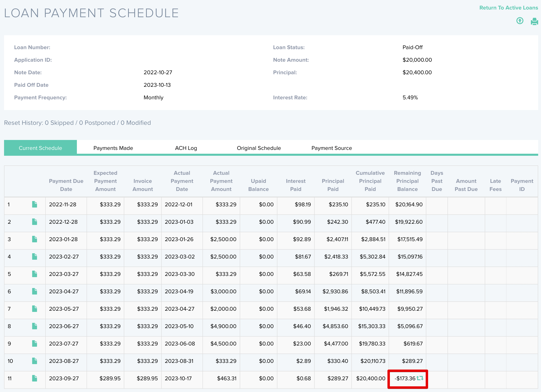Open document icon for payment row 2
The height and width of the screenshot is (392, 541).
[35, 222]
